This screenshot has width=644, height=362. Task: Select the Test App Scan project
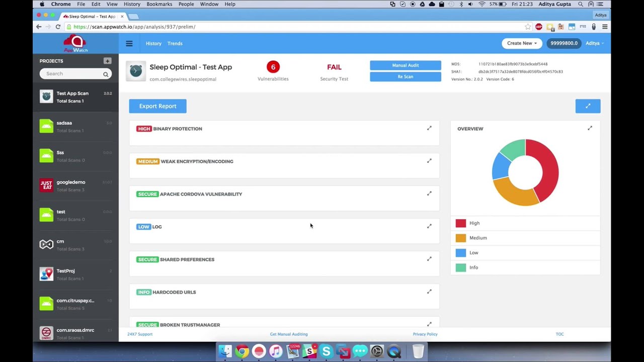point(75,97)
